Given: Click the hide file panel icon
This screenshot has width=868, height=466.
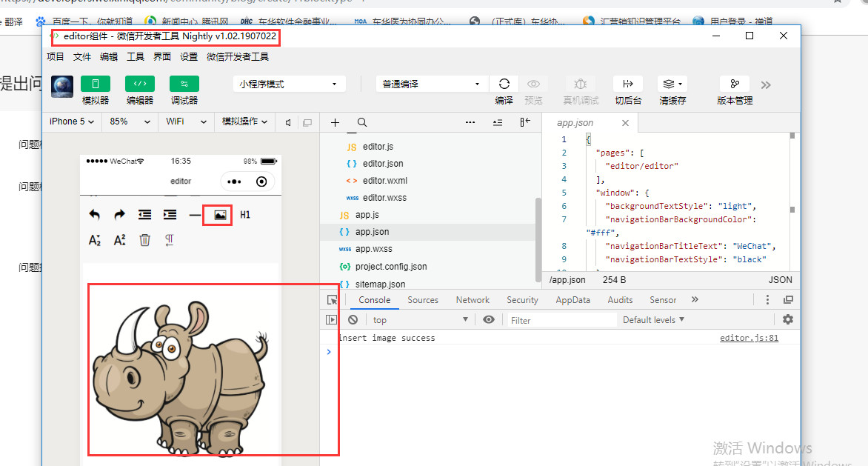Looking at the screenshot, I should click(525, 122).
